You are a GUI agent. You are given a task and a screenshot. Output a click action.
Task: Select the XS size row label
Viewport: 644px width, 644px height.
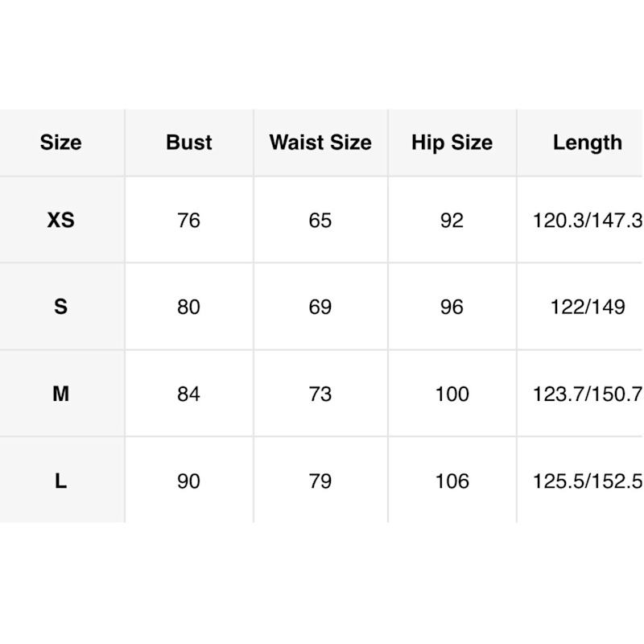61,220
